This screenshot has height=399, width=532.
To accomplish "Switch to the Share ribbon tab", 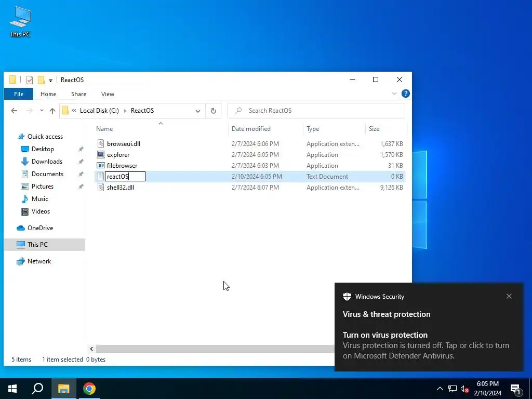I will point(78,94).
